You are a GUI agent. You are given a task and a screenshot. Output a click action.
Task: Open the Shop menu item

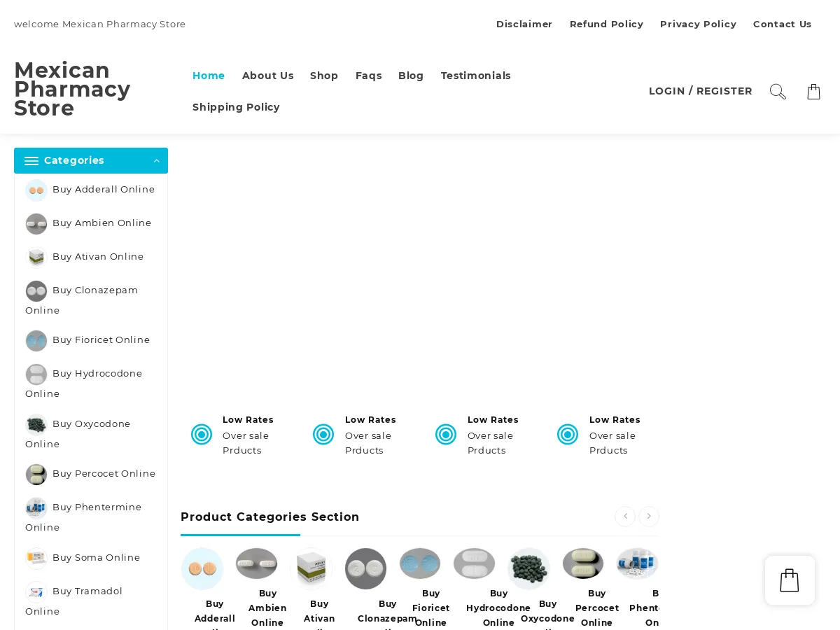click(x=324, y=76)
